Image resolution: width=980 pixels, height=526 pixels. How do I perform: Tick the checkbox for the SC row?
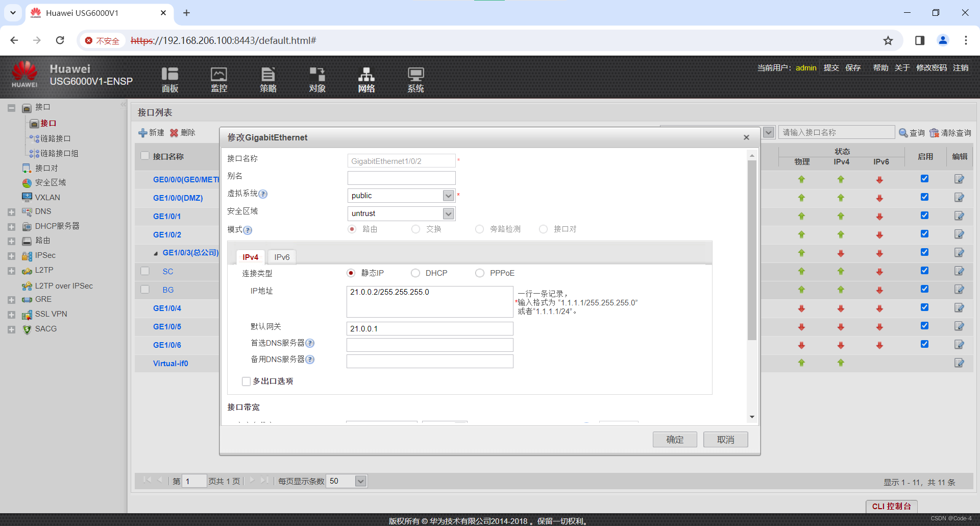pos(145,271)
